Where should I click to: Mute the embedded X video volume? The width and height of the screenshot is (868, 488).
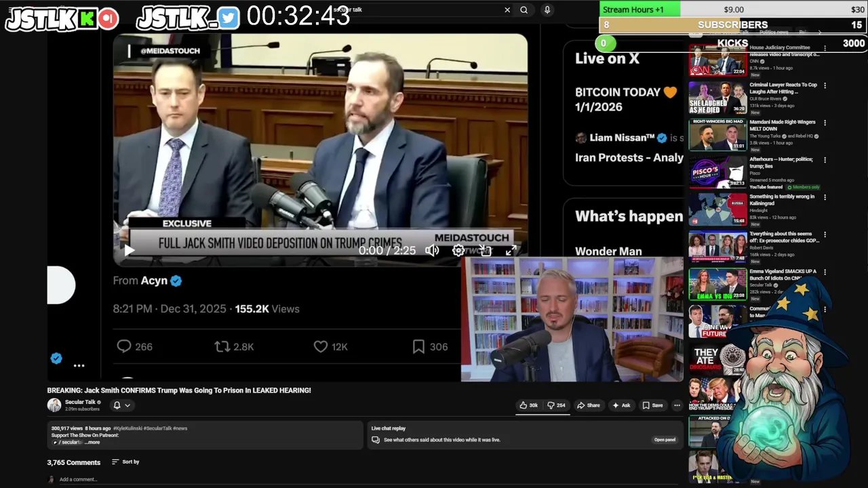coord(432,250)
